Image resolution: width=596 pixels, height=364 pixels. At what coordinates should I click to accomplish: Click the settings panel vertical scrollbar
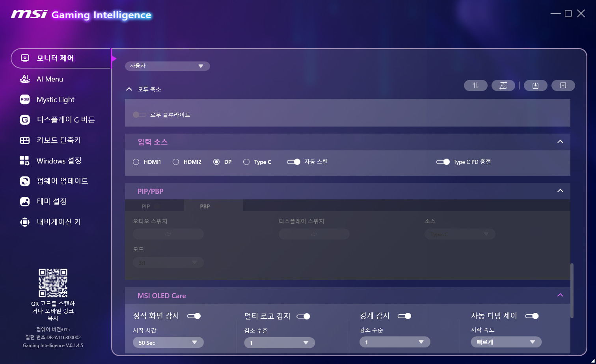point(572,291)
